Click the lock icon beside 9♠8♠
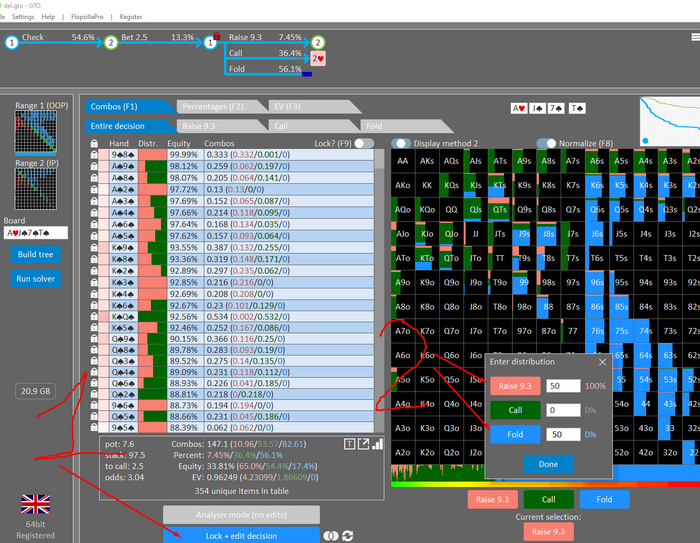Image resolution: width=700 pixels, height=543 pixels. pos(94,155)
